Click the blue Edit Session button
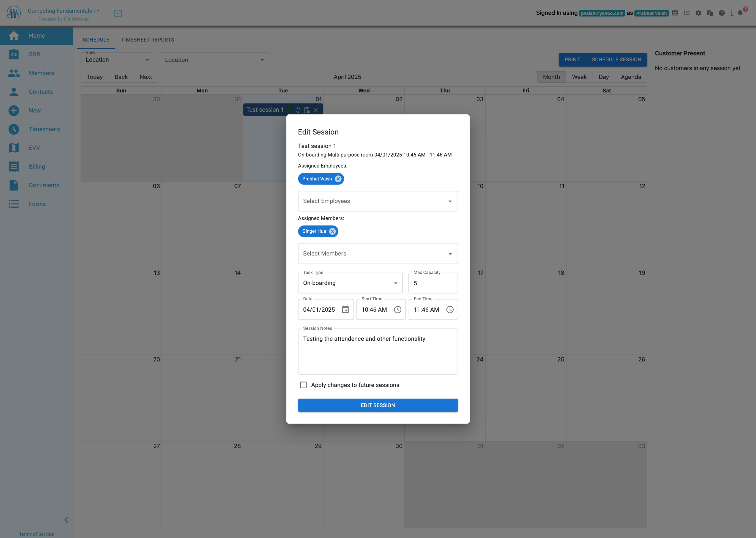 pyautogui.click(x=378, y=405)
